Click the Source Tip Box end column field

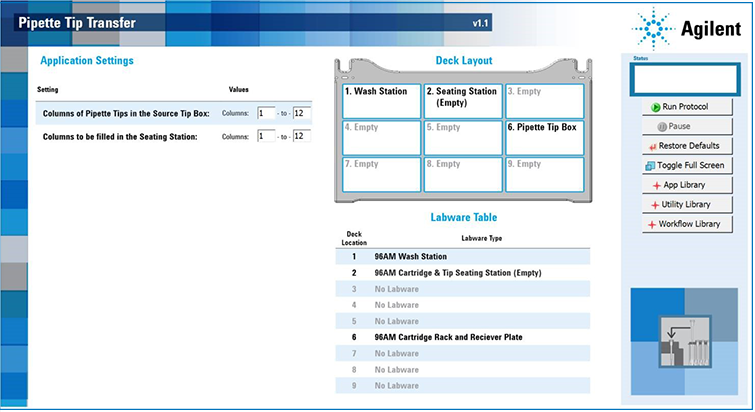click(301, 113)
